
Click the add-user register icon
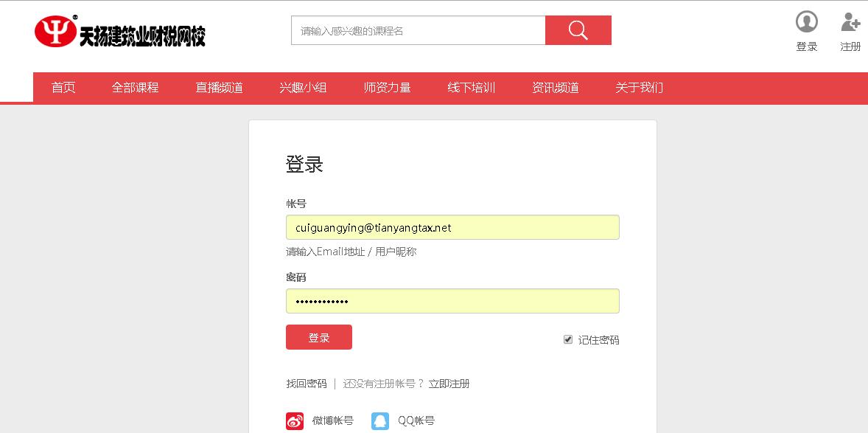pyautogui.click(x=850, y=22)
